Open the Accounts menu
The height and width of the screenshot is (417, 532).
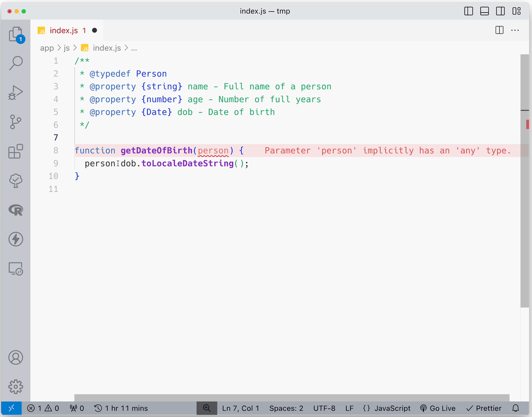(x=16, y=357)
